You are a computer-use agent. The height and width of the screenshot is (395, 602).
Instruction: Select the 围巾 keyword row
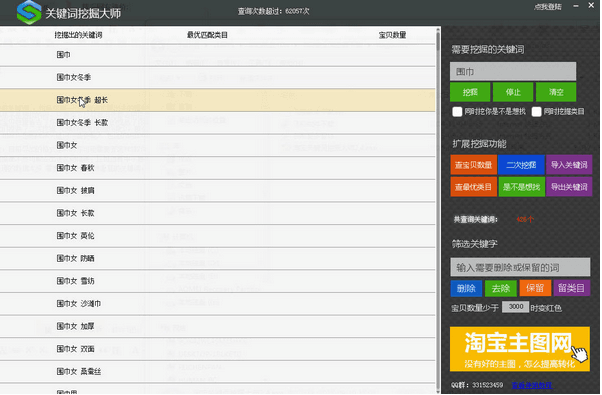[x=218, y=55]
